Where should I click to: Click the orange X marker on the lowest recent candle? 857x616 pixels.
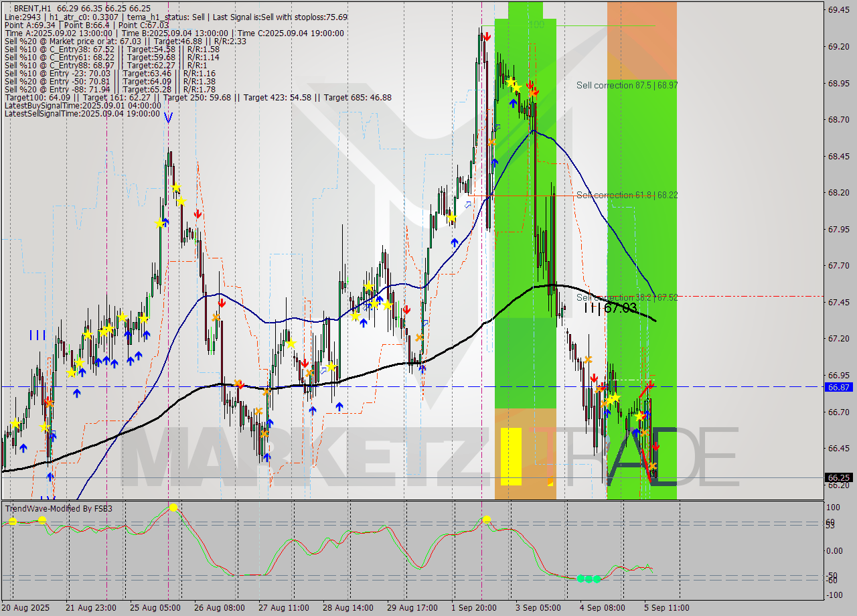[x=651, y=465]
